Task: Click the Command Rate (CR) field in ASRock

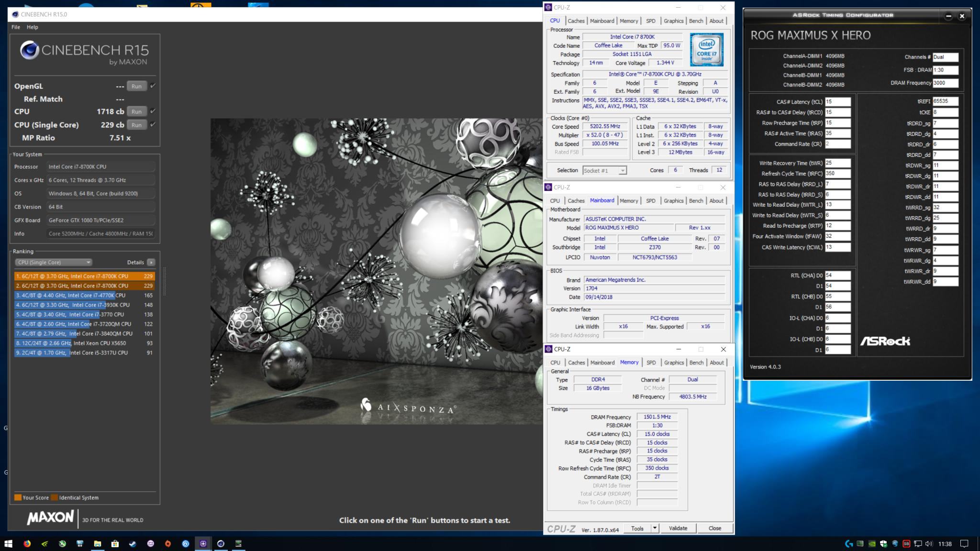Action: [x=838, y=144]
